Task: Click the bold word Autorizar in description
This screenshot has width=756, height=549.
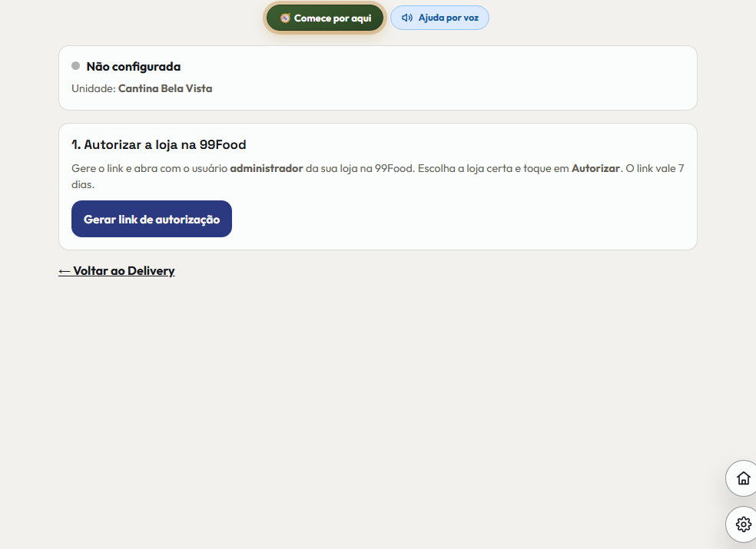Action: point(595,168)
